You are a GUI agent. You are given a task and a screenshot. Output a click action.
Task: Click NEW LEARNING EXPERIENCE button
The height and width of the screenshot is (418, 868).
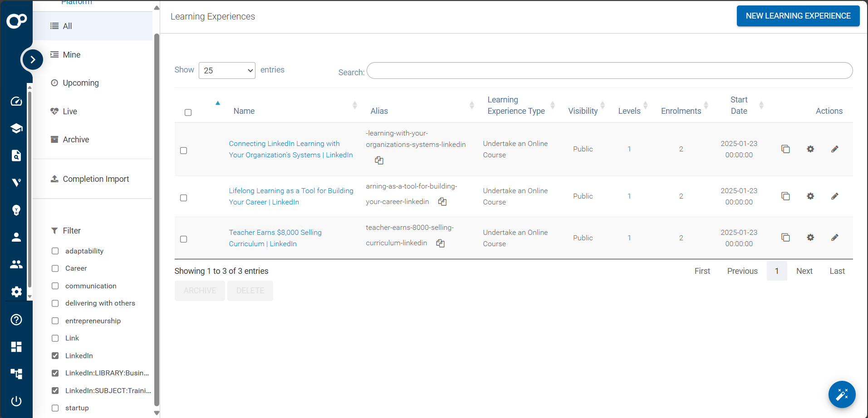(x=798, y=16)
